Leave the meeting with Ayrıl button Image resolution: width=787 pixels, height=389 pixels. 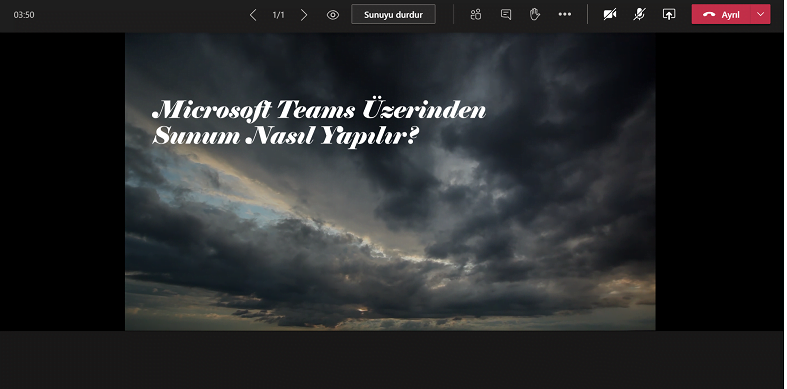point(721,15)
